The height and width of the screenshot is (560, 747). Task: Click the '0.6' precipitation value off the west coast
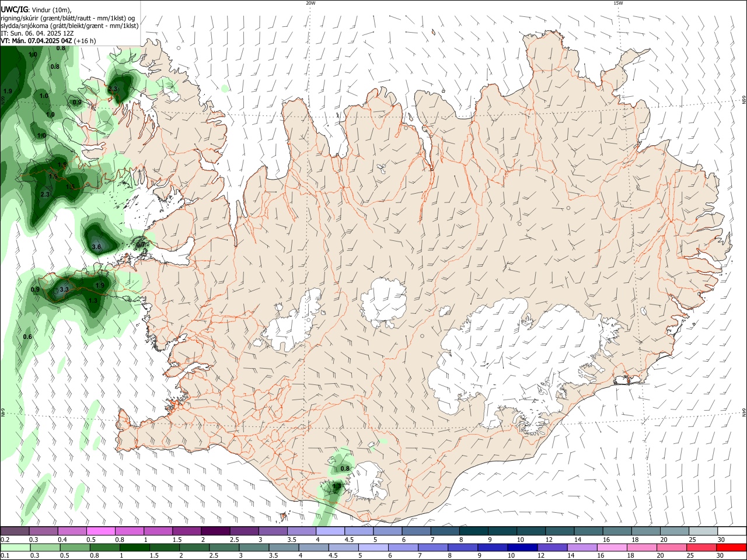point(27,337)
